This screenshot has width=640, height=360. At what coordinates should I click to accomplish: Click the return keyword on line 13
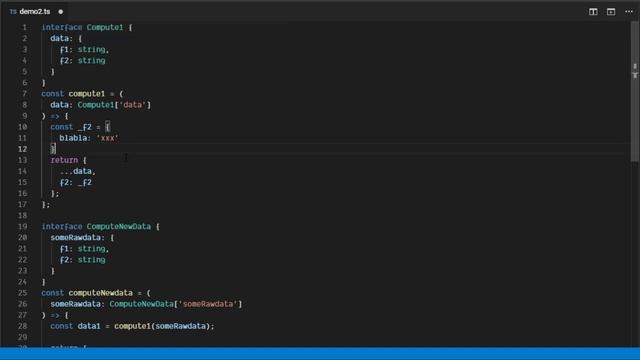(64, 160)
